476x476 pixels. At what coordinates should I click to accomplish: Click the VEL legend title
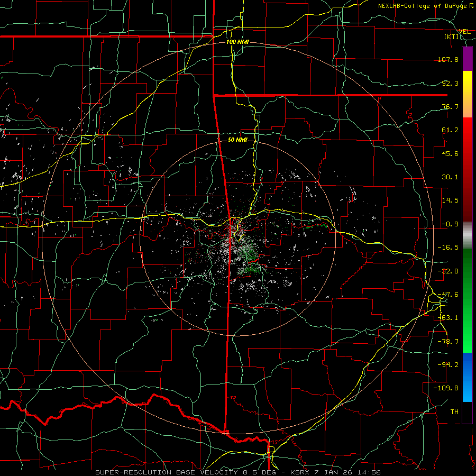pos(464,31)
